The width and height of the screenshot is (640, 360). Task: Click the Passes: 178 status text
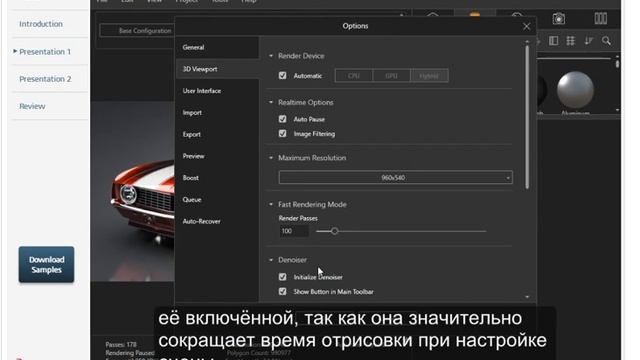pos(121,344)
